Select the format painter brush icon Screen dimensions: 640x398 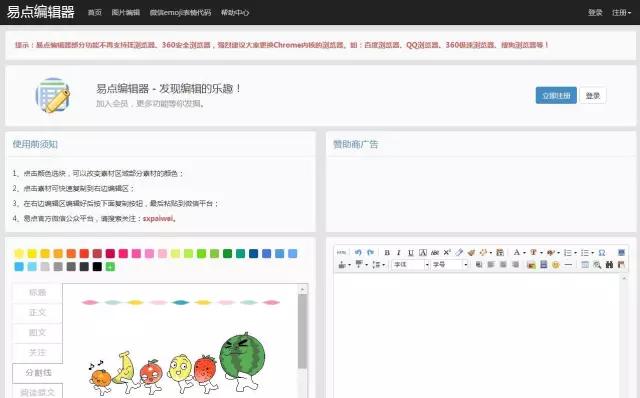coord(471,253)
